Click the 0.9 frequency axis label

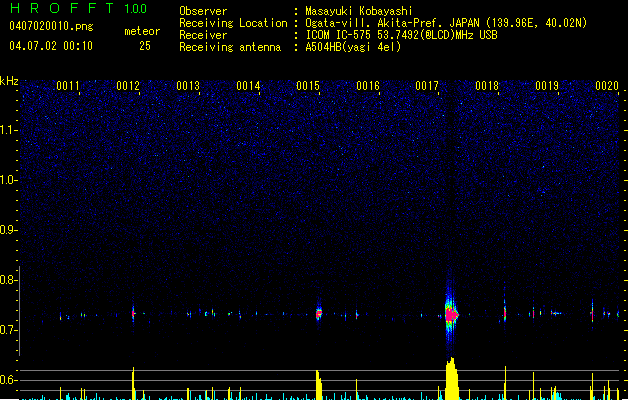(x=8, y=230)
